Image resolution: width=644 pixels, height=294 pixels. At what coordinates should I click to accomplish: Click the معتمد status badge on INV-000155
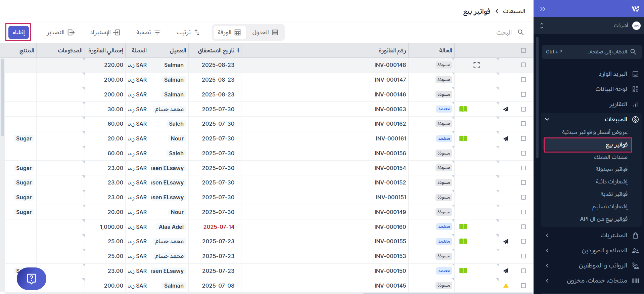pyautogui.click(x=444, y=241)
